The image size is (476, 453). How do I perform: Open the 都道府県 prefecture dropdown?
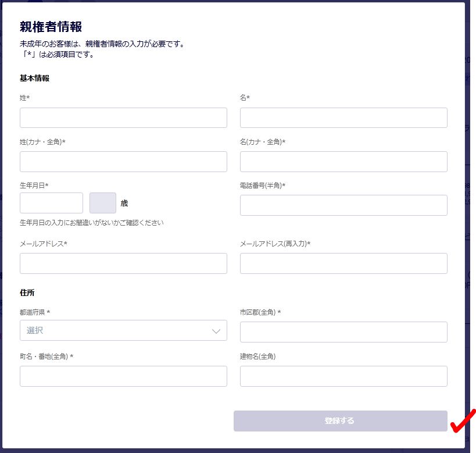[x=123, y=330]
